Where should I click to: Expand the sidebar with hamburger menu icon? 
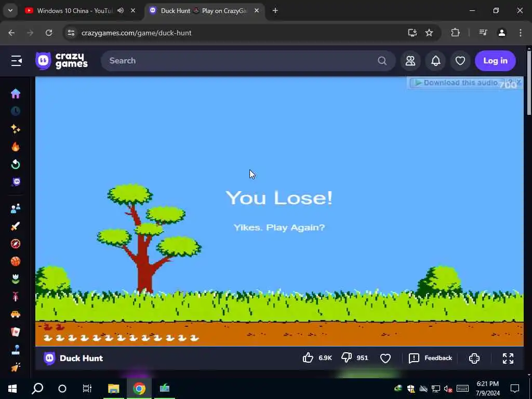[16, 61]
